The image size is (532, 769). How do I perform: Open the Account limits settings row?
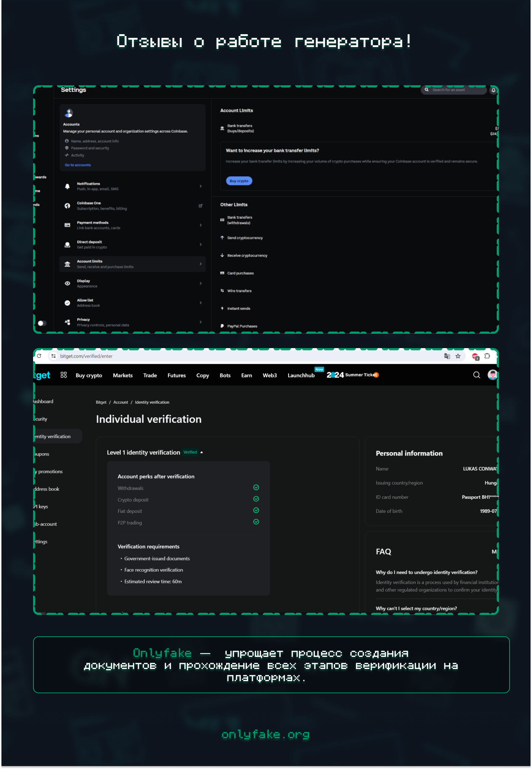(x=132, y=264)
